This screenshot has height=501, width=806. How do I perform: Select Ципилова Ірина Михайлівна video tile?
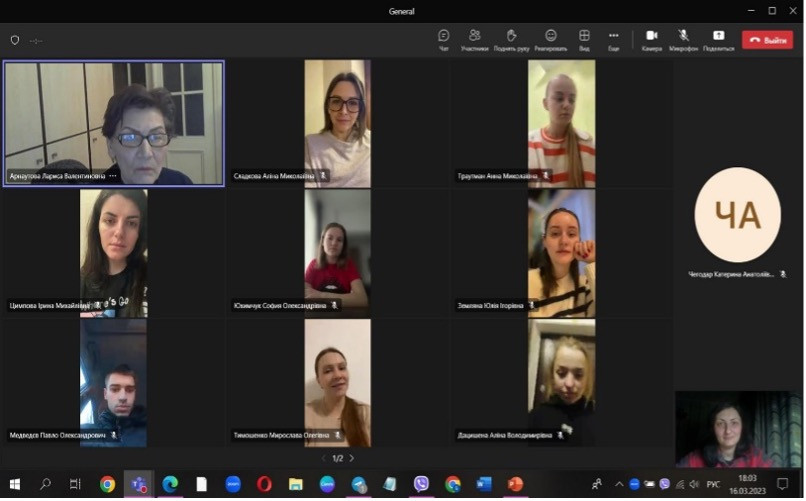click(x=114, y=253)
